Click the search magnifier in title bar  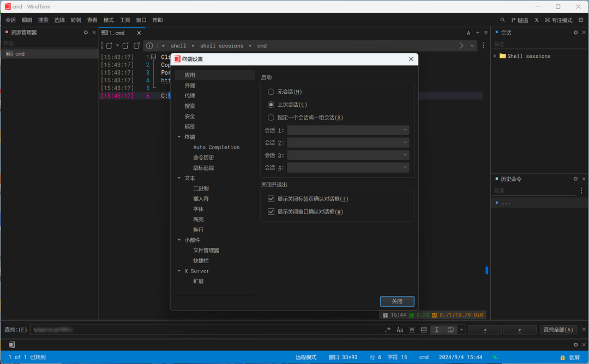click(x=502, y=20)
